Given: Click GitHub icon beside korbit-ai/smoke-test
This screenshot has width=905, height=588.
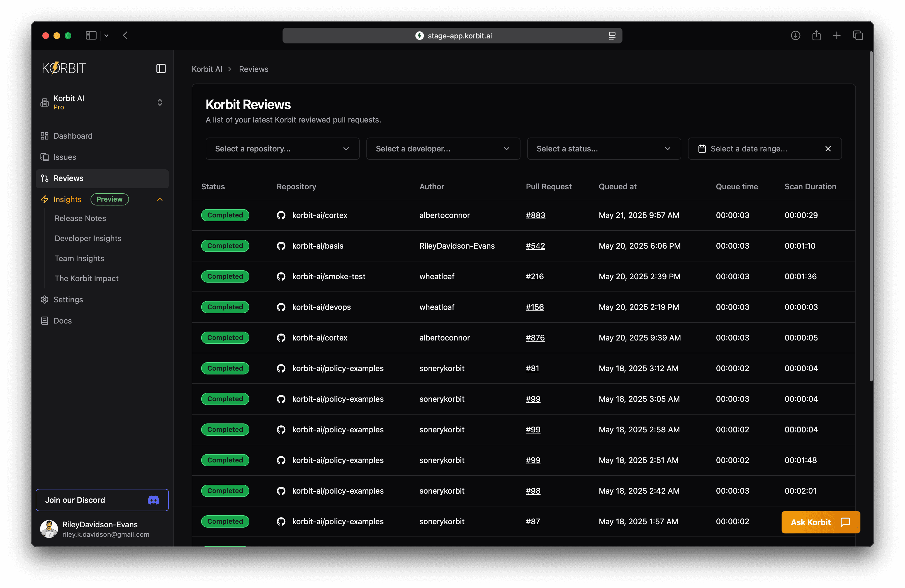Looking at the screenshot, I should point(281,276).
